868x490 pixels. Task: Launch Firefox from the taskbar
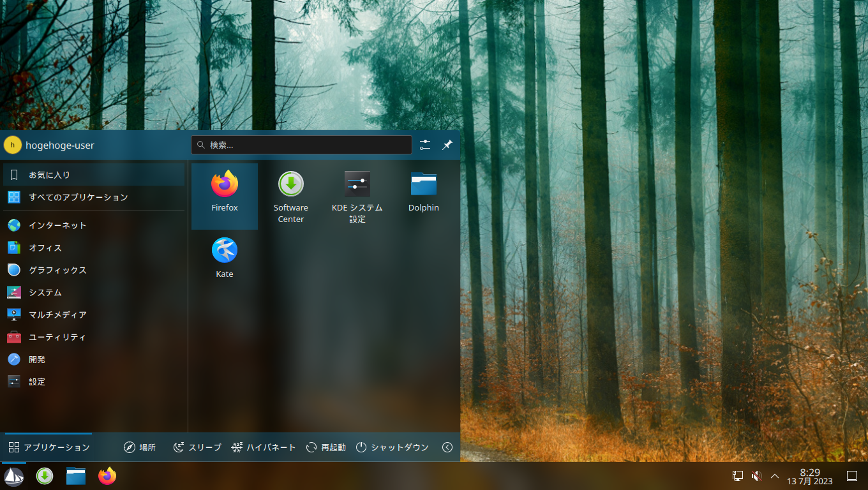click(107, 476)
